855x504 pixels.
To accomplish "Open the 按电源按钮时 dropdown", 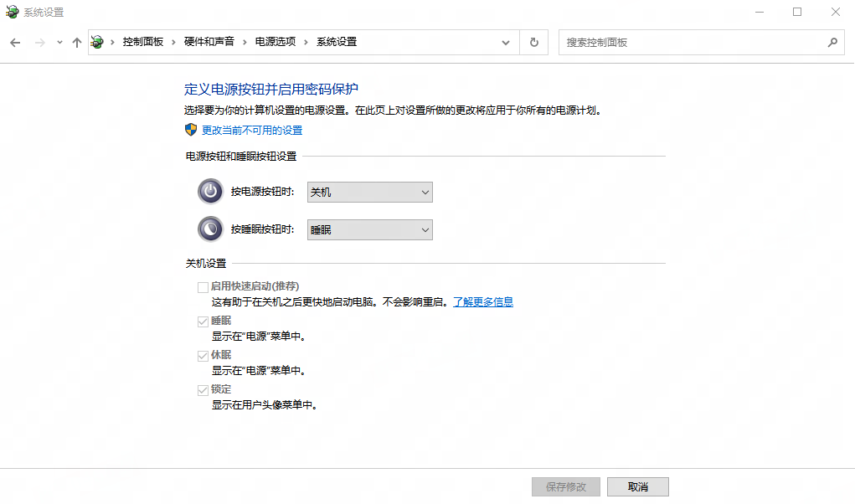I will [x=369, y=193].
